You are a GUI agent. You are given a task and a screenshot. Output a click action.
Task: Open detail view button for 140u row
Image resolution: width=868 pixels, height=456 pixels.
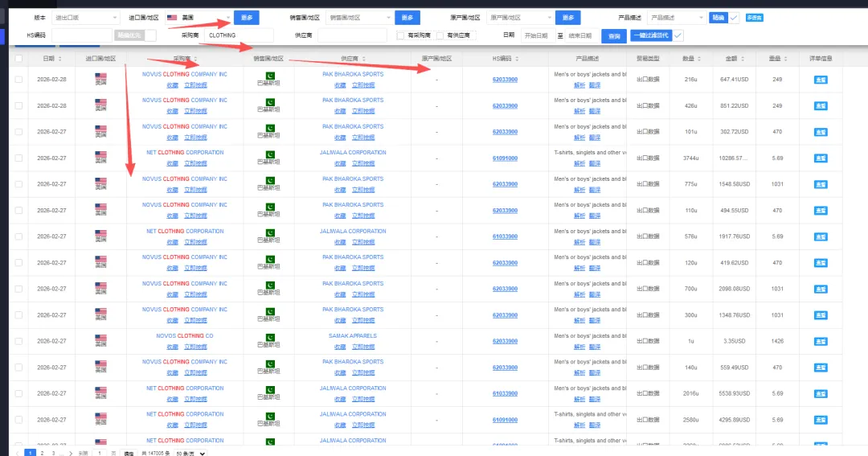821,368
